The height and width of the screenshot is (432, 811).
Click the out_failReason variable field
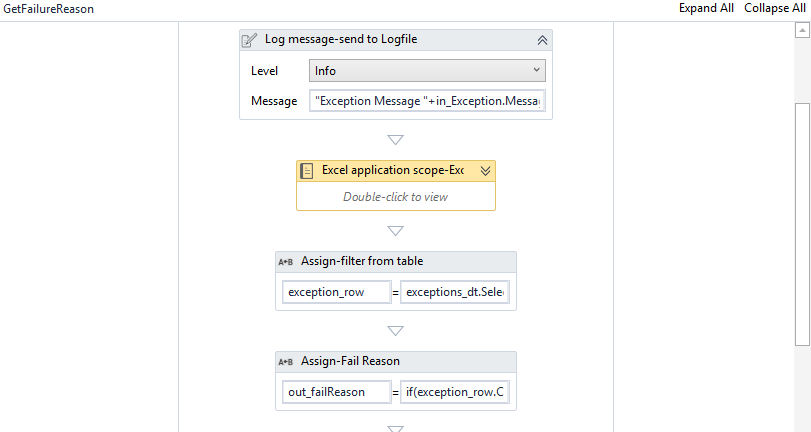click(x=337, y=392)
